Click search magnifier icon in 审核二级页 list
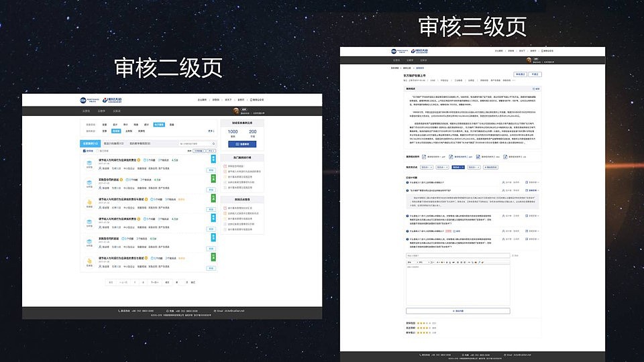Screen dimensions: 644x362 [213, 143]
